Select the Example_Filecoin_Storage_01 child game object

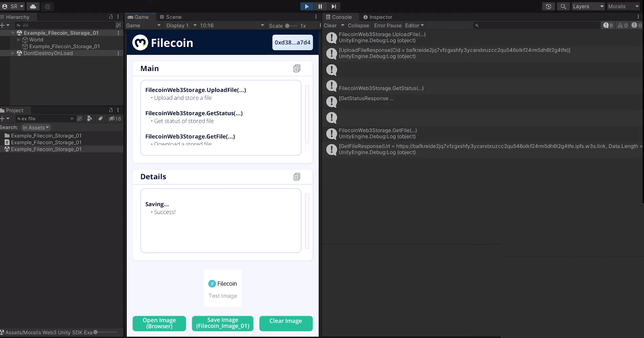coord(64,47)
